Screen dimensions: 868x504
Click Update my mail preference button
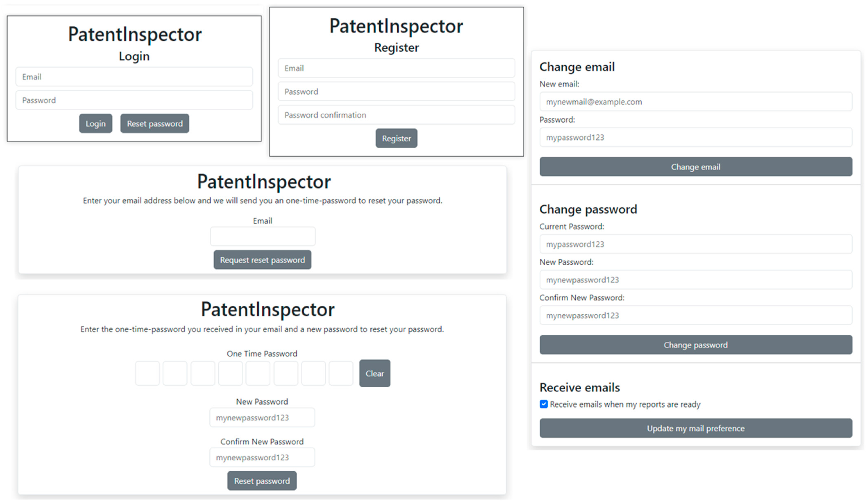[696, 428]
